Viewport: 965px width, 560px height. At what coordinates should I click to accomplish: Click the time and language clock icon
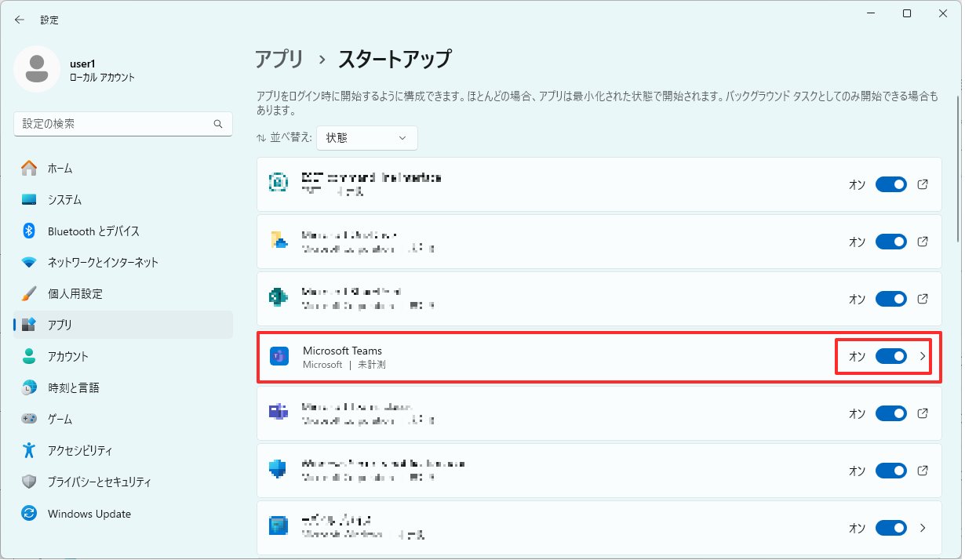pyautogui.click(x=29, y=387)
